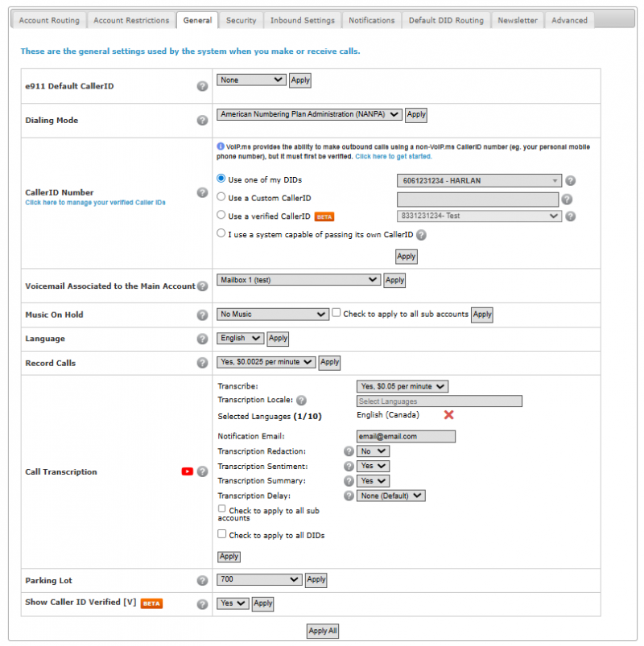Apply the Call Transcription settings
This screenshot has height=646, width=644.
(x=229, y=557)
